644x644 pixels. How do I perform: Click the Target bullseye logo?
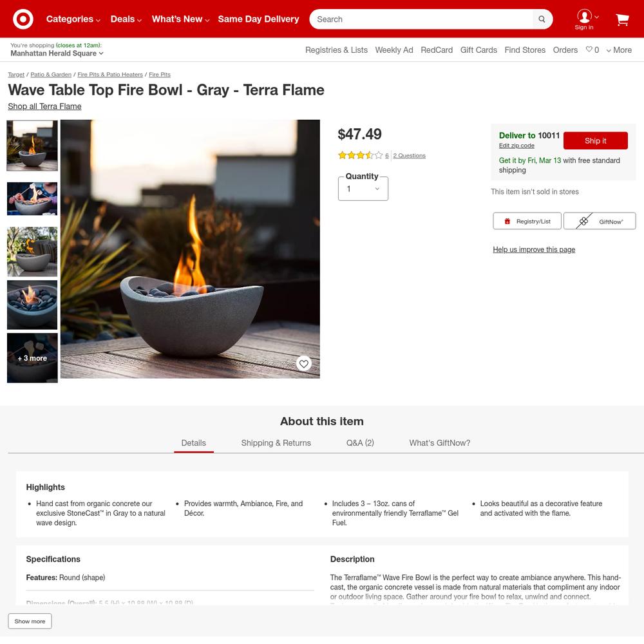click(x=23, y=19)
